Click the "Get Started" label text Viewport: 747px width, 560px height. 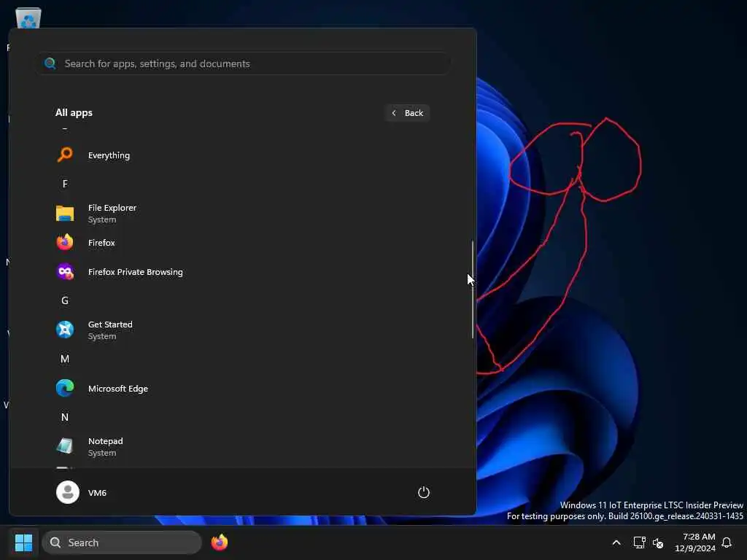pyautogui.click(x=110, y=324)
